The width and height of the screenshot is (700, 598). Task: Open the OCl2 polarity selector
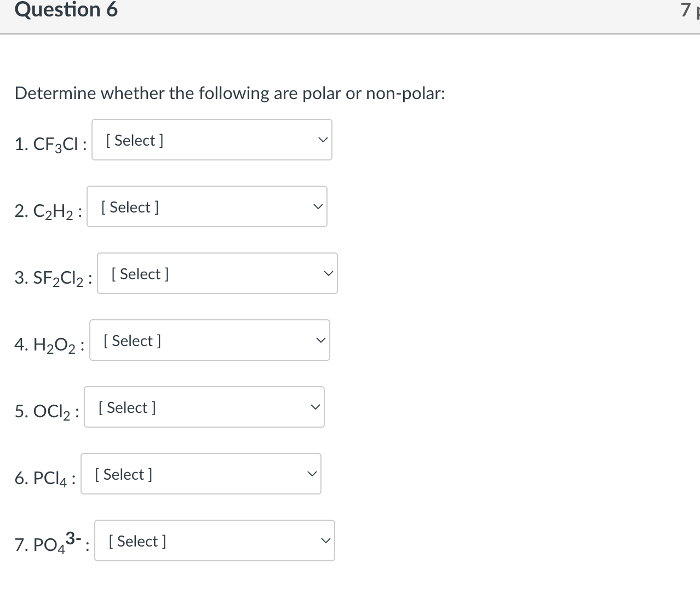coord(204,407)
